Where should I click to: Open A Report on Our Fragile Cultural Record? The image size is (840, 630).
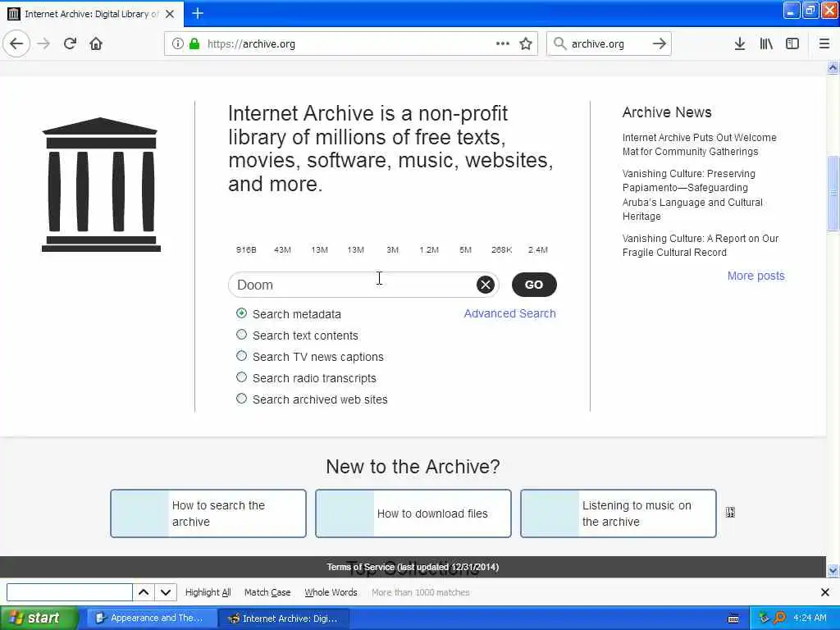[701, 245]
